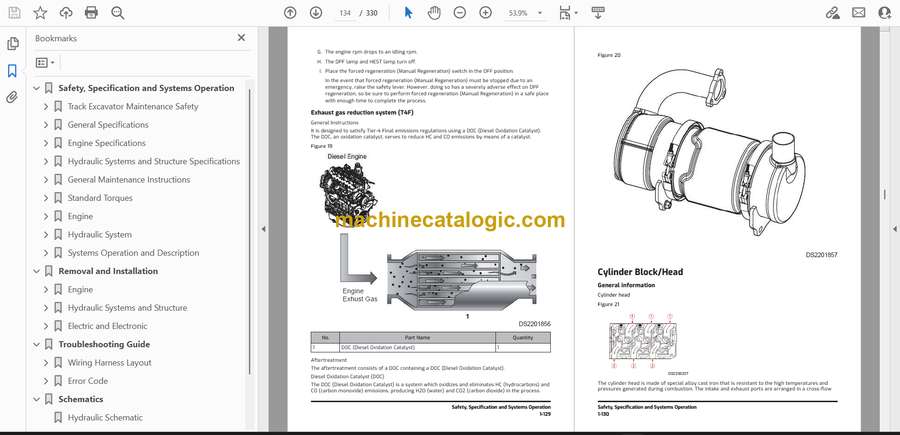Jump to Engine bookmark under Safety section

tap(80, 216)
